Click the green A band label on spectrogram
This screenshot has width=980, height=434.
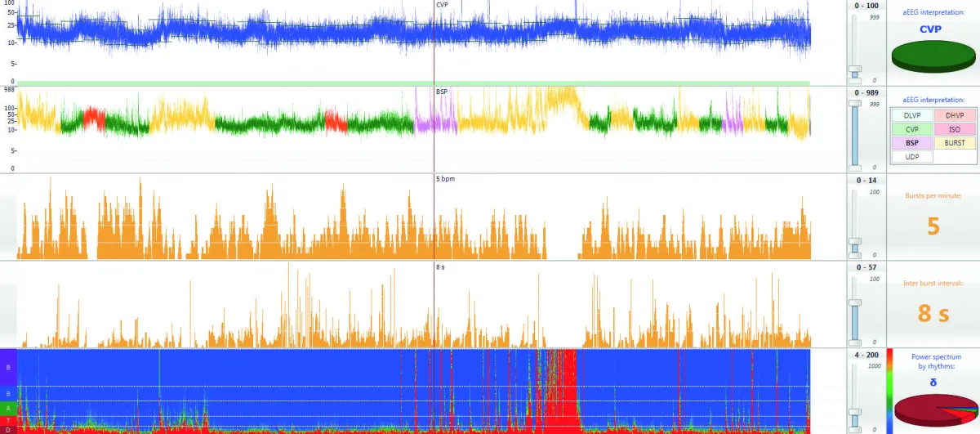click(8, 408)
